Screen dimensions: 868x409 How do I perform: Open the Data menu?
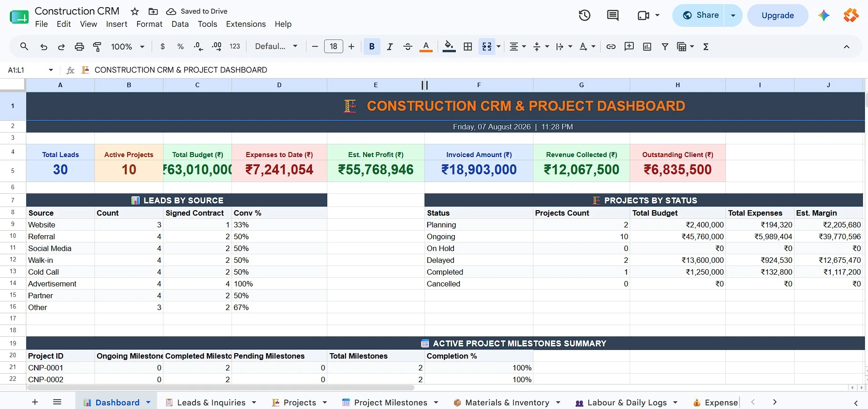[x=180, y=24]
